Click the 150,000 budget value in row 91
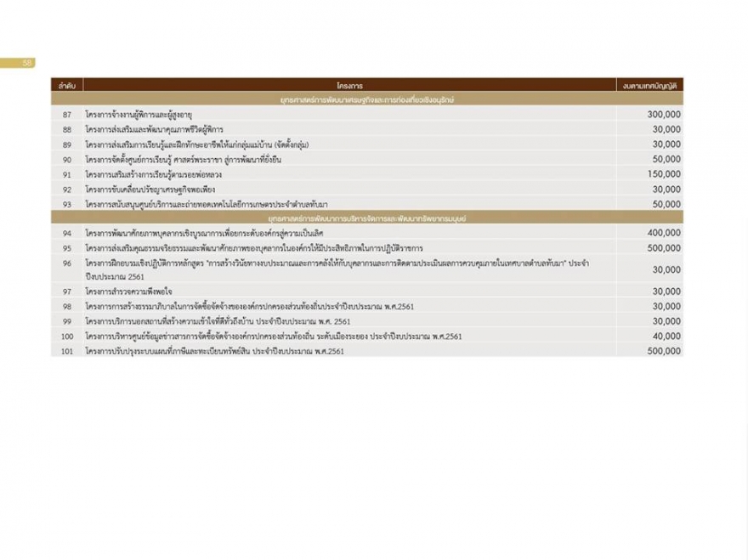 (663, 174)
